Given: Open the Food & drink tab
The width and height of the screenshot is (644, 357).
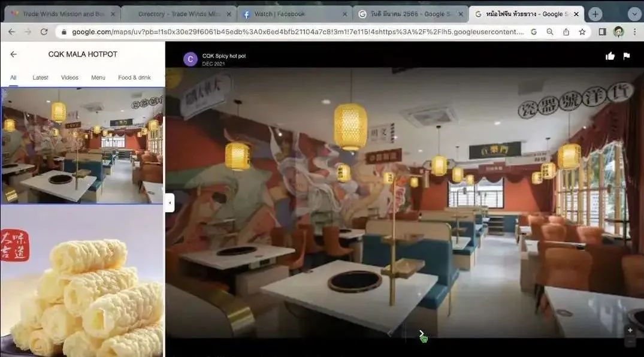Looking at the screenshot, I should click(x=134, y=77).
